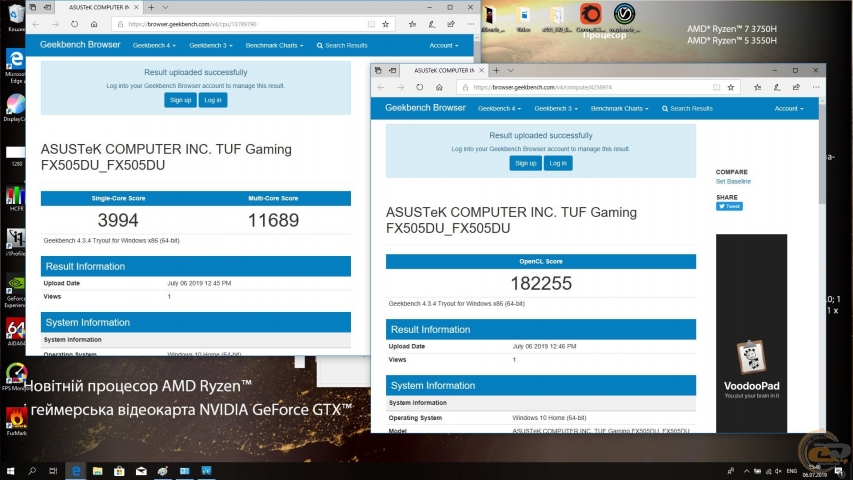Open new tab in right Edge window
Screen dimensions: 853x480
pos(496,70)
